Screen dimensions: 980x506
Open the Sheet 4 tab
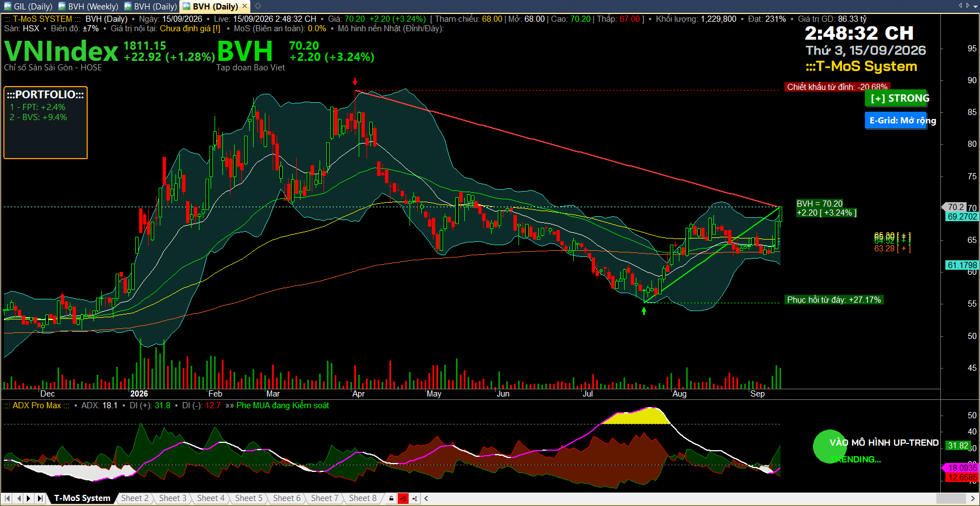tap(211, 498)
